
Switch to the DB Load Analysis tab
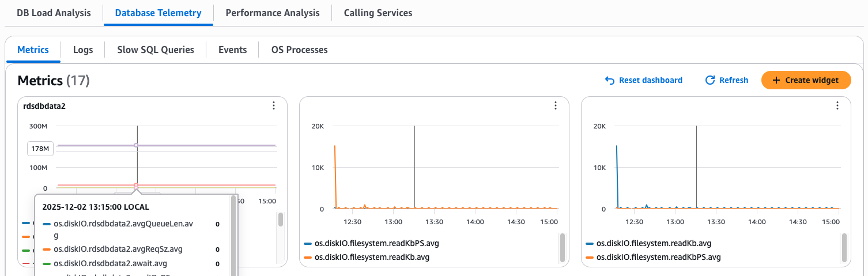54,13
